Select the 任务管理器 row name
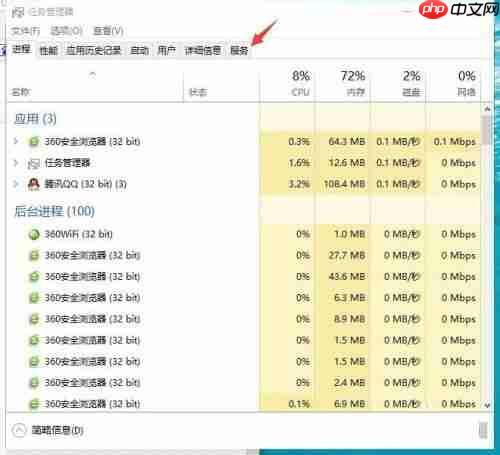Screen dimensions: 500x455 coord(67,163)
